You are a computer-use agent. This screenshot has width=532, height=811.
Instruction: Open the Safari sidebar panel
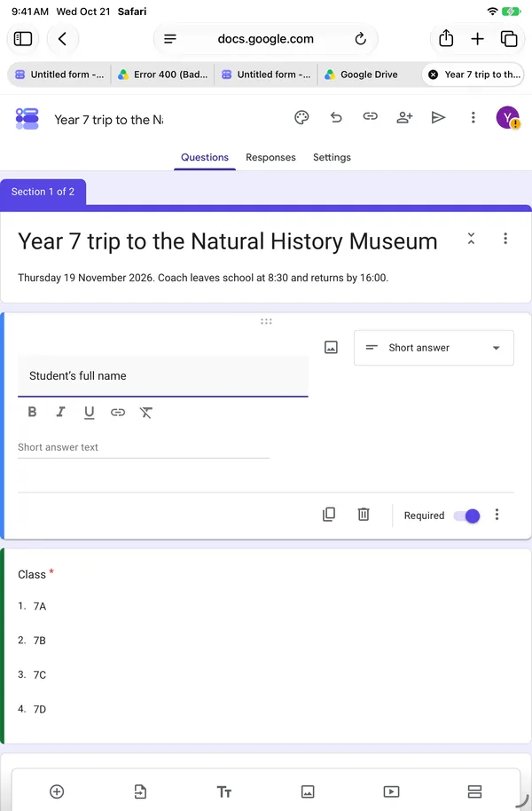pyautogui.click(x=23, y=39)
